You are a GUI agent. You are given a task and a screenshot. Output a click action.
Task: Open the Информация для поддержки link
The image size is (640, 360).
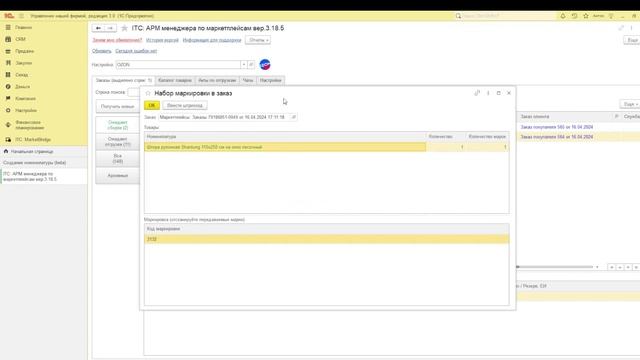(x=212, y=40)
